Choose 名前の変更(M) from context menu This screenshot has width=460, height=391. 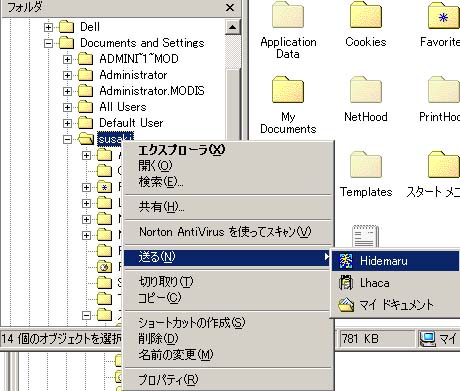228,355
